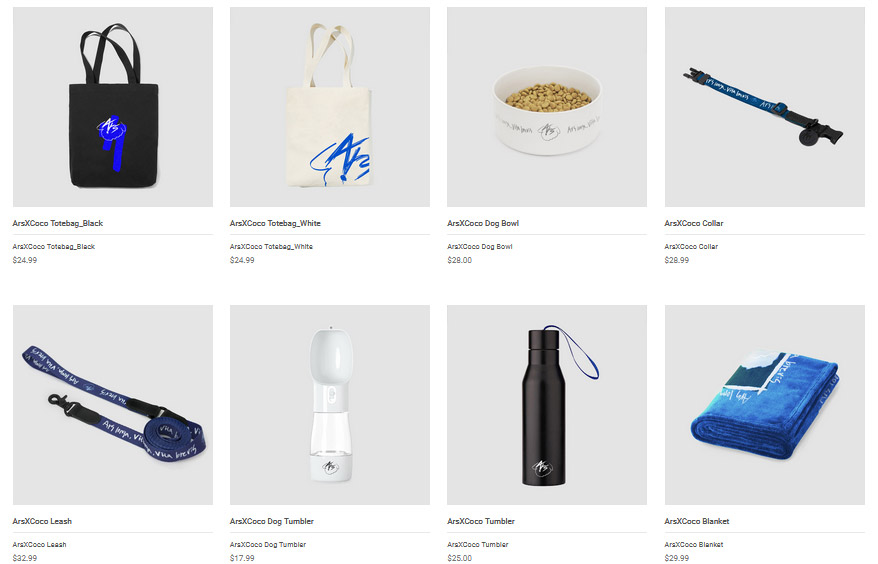The height and width of the screenshot is (564, 878).
Task: Go to the ArsXCoco Leash title link
Action: 42,521
